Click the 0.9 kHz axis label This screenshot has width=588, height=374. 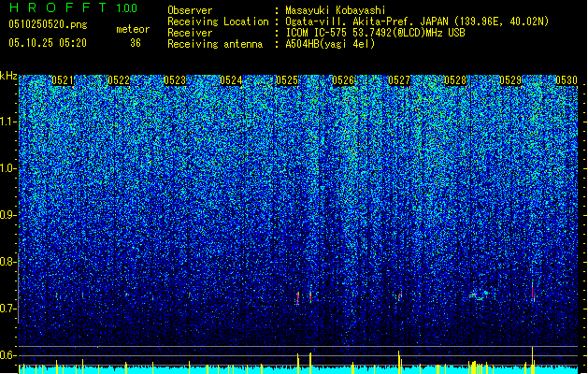point(8,215)
